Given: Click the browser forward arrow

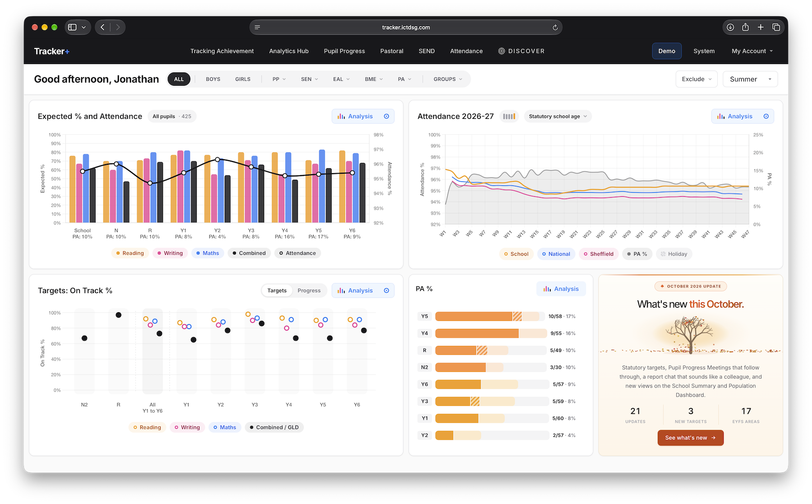Looking at the screenshot, I should (x=118, y=27).
